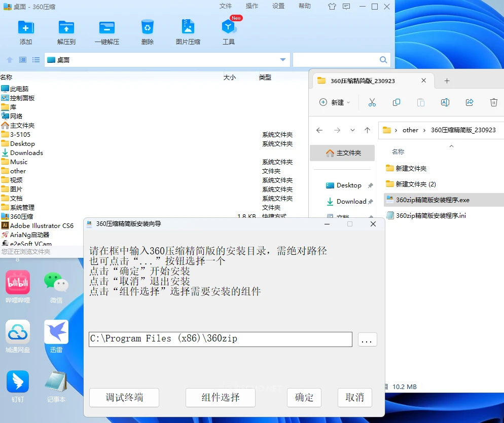Expand the 桌面 address bar dropdown
This screenshot has height=423, width=504.
point(283,60)
